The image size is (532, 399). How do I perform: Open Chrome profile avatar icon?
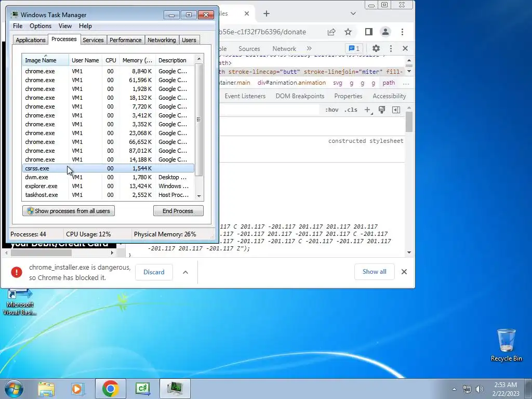click(x=385, y=32)
